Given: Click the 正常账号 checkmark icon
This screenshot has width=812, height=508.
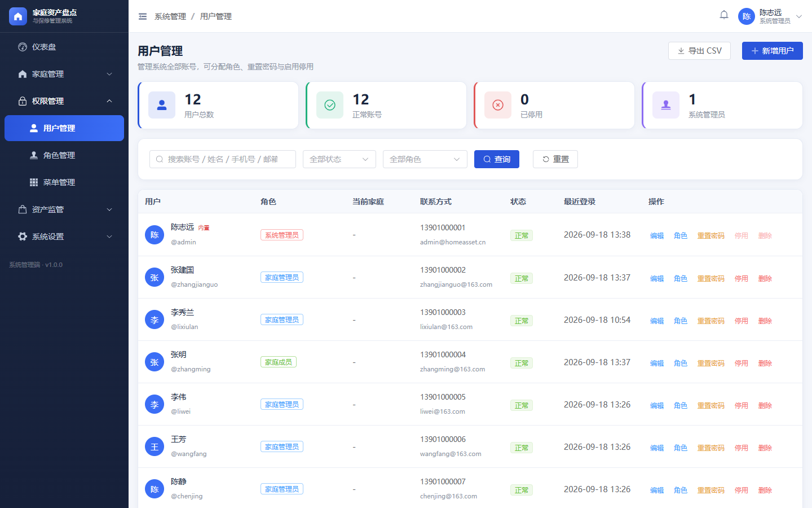Looking at the screenshot, I should coord(330,105).
